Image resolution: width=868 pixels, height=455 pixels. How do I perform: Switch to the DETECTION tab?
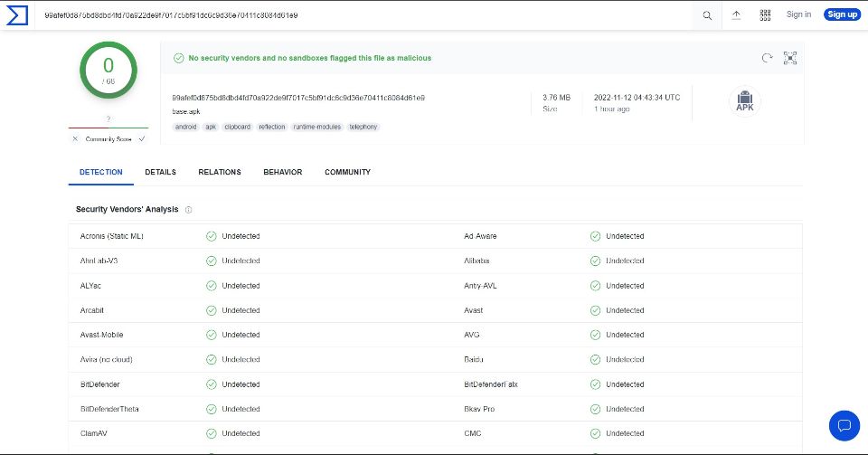tap(100, 172)
